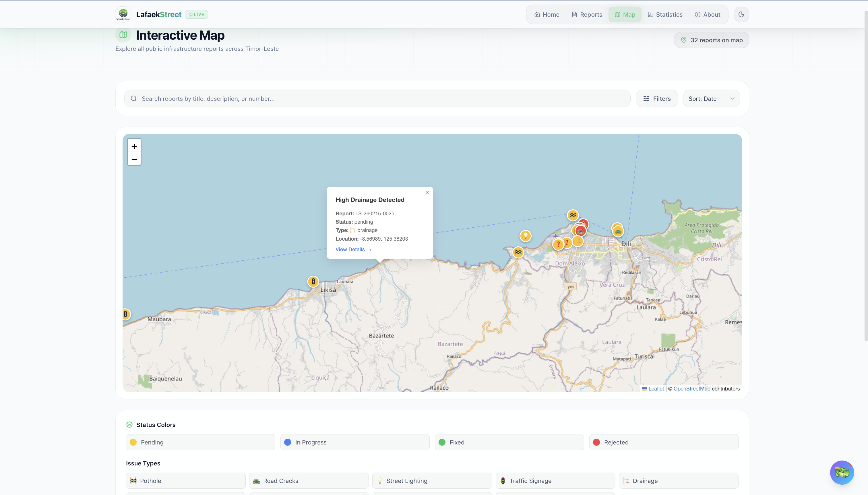Toggle dark mode with the moon icon
The width and height of the screenshot is (868, 495).
click(x=741, y=14)
